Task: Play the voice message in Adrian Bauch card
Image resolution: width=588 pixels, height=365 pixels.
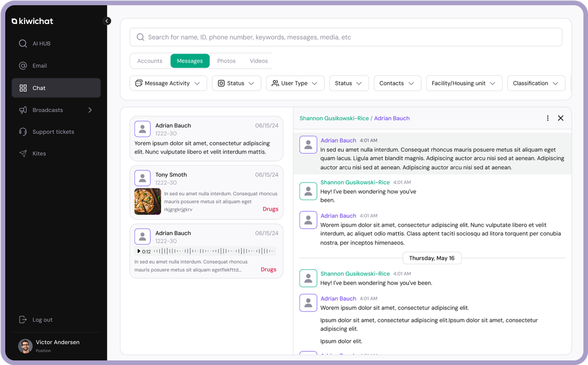Action: point(139,251)
